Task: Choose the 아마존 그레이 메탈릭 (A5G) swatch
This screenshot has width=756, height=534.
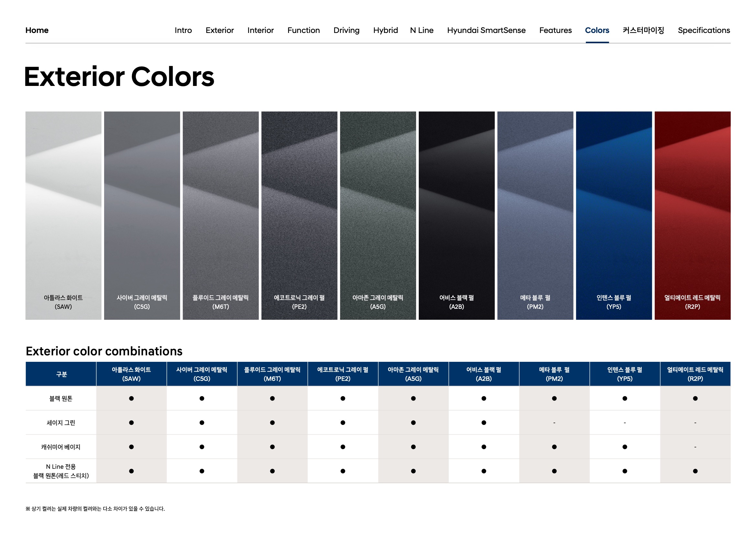Action: tap(378, 215)
